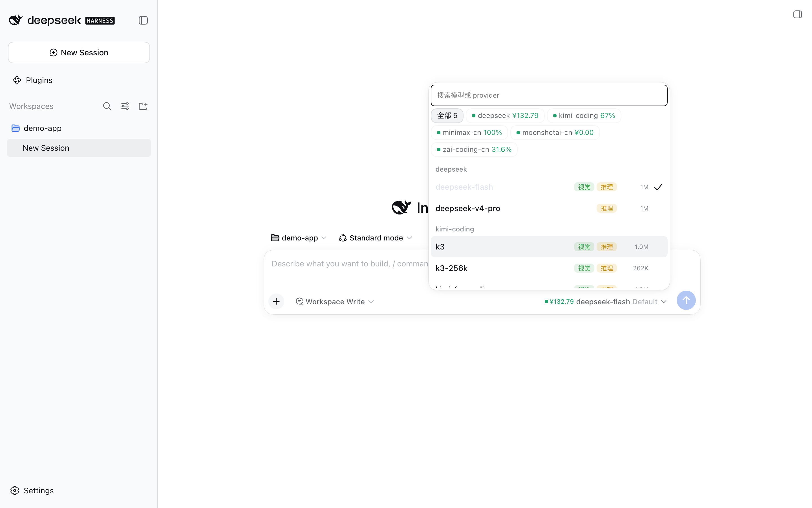Viewport: 812px width, 508px height.
Task: Click the plus attach button in prompt box
Action: click(276, 301)
